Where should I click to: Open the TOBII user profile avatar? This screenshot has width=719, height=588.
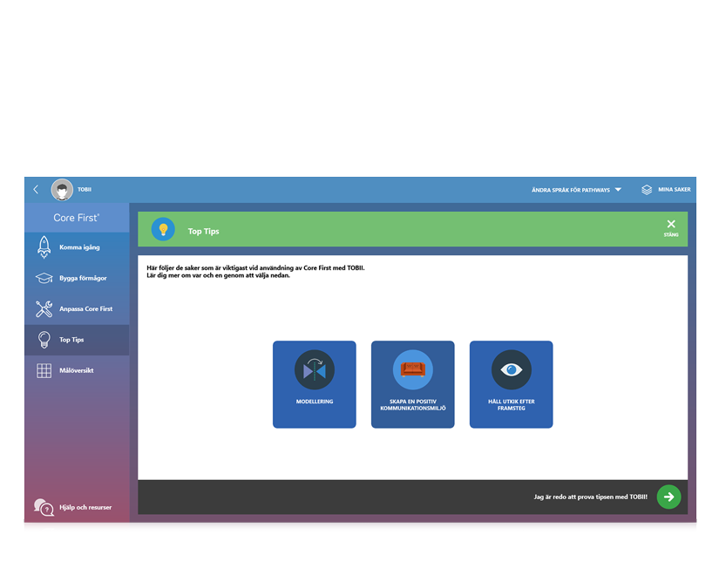coord(62,190)
